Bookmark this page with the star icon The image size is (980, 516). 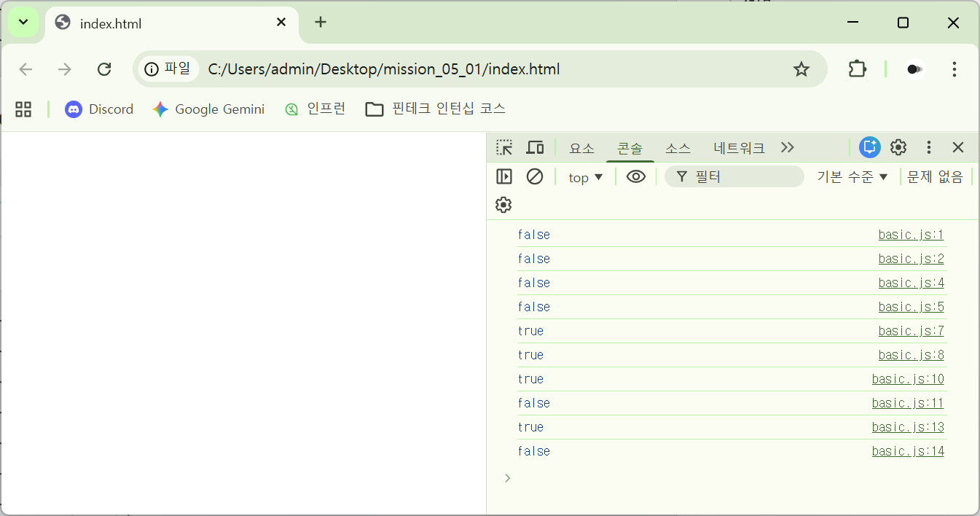tap(801, 69)
